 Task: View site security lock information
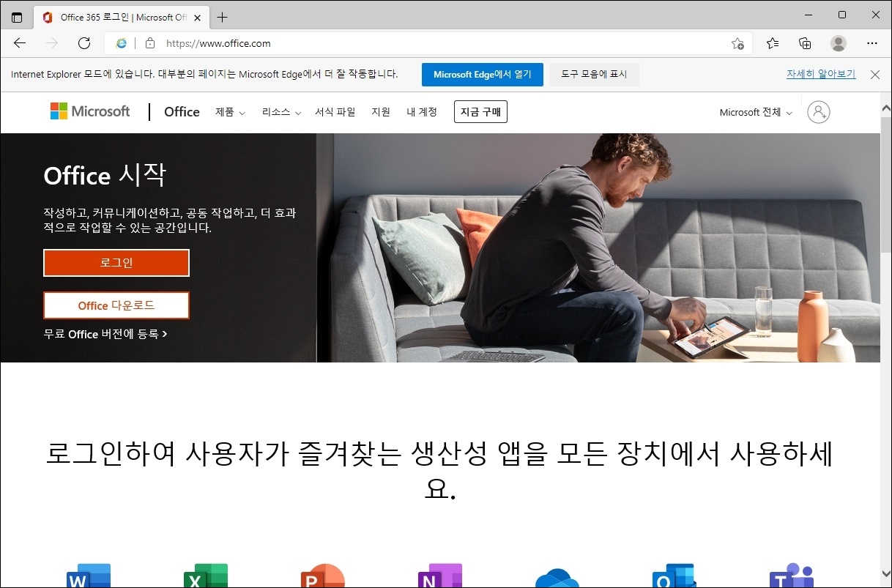150,43
